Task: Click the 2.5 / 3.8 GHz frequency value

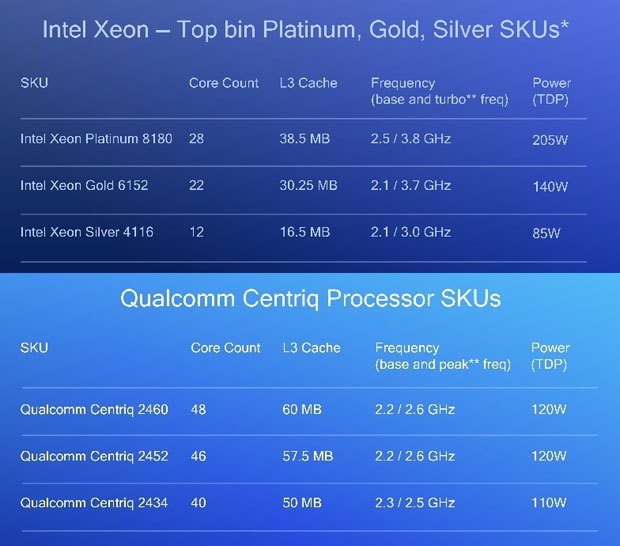Action: click(x=411, y=139)
